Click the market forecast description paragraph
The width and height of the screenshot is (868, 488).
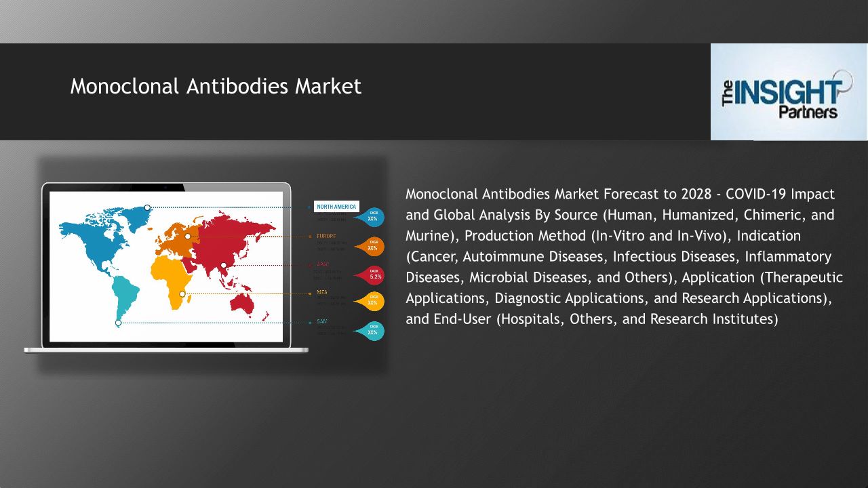(624, 256)
